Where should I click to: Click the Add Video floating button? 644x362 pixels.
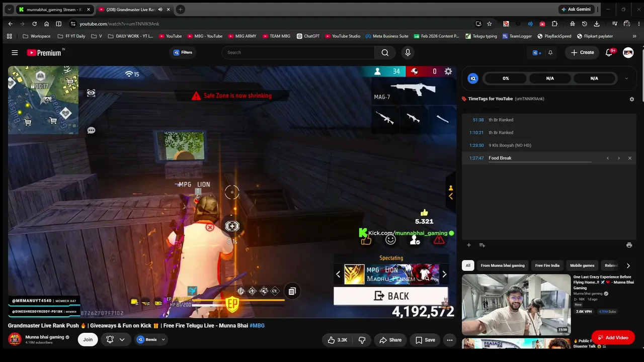(x=613, y=337)
